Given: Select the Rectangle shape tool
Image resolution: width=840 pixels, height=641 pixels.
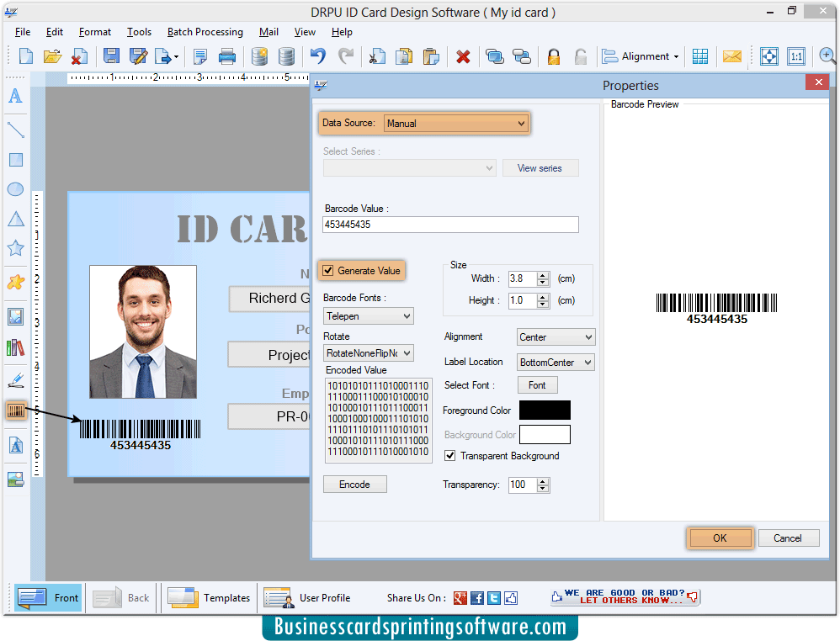Looking at the screenshot, I should pos(16,160).
